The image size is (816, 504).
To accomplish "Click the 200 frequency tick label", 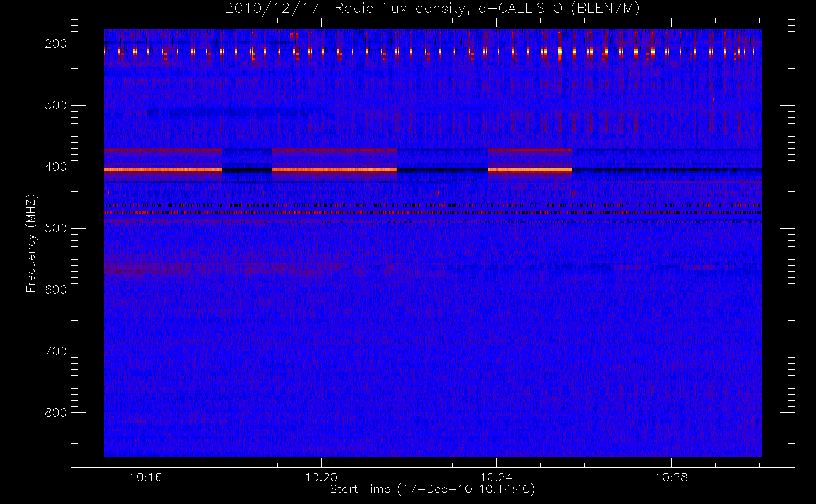I will 56,44.
